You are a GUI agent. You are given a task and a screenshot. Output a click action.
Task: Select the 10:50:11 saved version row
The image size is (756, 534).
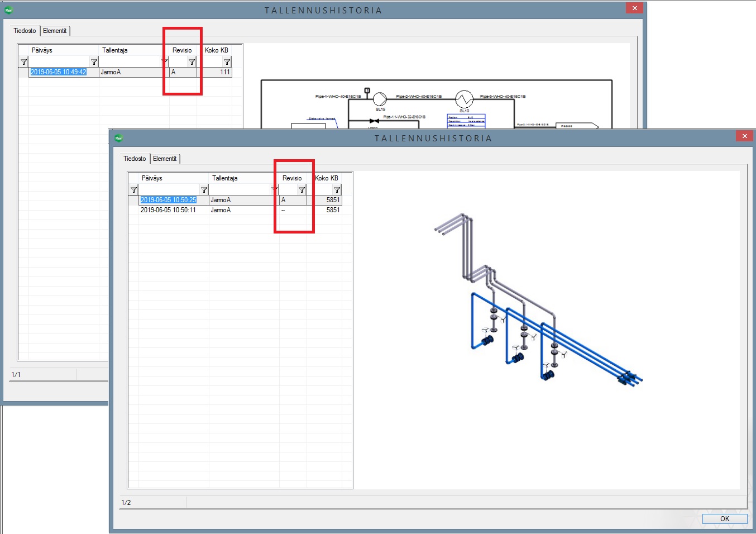tap(168, 210)
